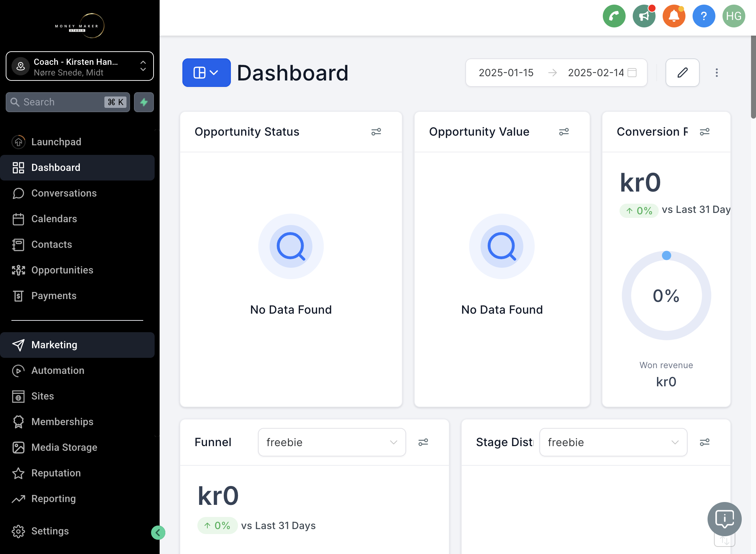Image resolution: width=756 pixels, height=554 pixels.
Task: Click the calendar icon in date range
Action: pos(632,73)
